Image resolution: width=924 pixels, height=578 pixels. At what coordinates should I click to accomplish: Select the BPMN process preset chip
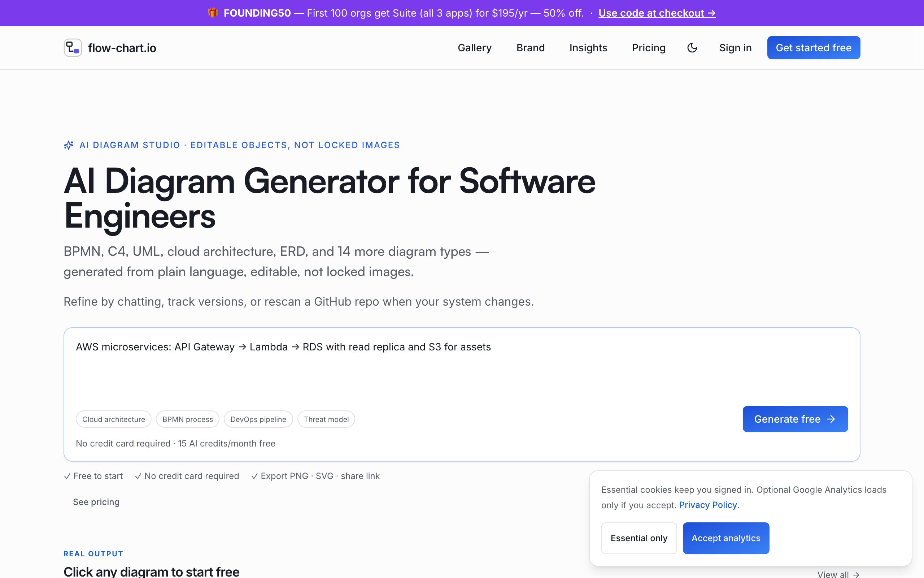pyautogui.click(x=187, y=419)
